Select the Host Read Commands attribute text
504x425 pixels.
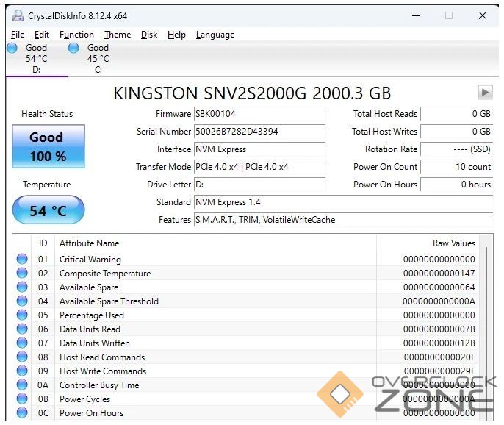pyautogui.click(x=102, y=357)
